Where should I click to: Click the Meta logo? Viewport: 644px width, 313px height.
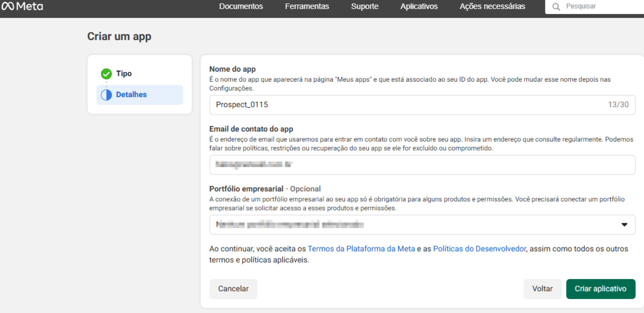click(22, 7)
